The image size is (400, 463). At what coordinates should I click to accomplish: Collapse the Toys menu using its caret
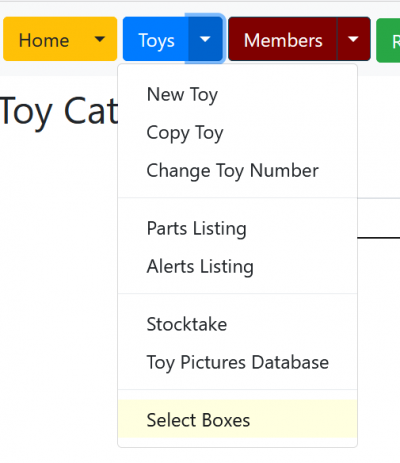pyautogui.click(x=205, y=39)
